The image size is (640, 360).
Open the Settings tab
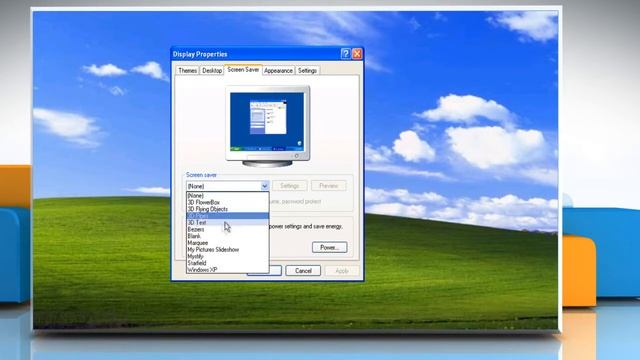307,71
